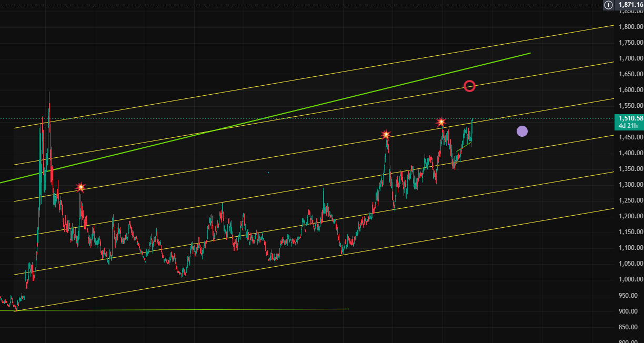The height and width of the screenshot is (343, 644).
Task: Click the 1,250.00 level on price axis
Action: pyautogui.click(x=629, y=200)
